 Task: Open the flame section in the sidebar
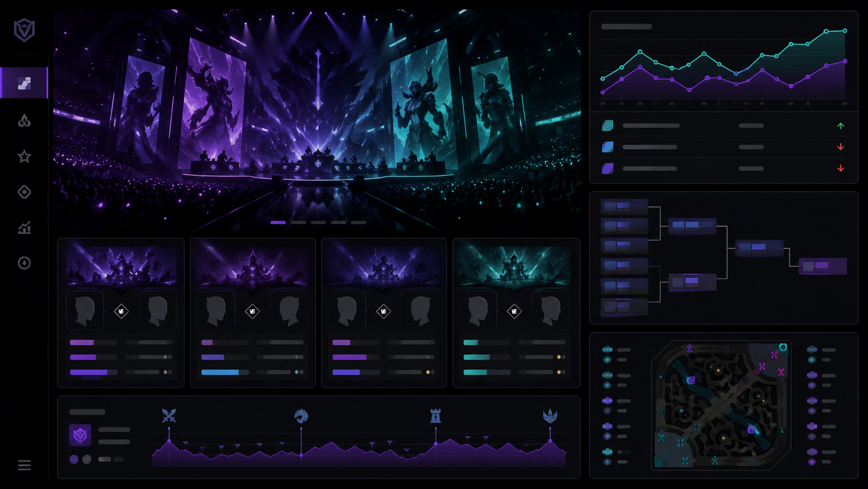point(24,121)
